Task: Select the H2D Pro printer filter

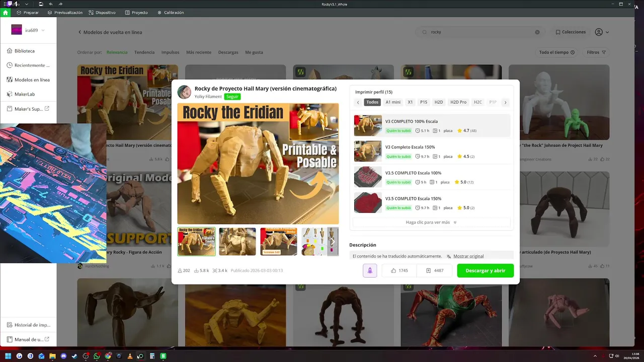Action: click(458, 102)
